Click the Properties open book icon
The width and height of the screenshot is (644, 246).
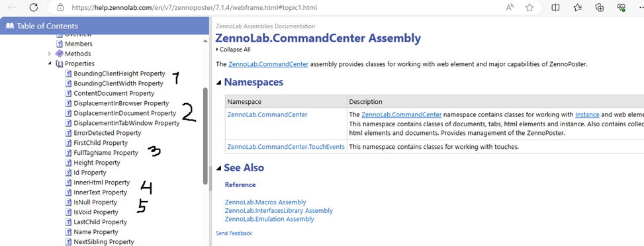(60, 63)
